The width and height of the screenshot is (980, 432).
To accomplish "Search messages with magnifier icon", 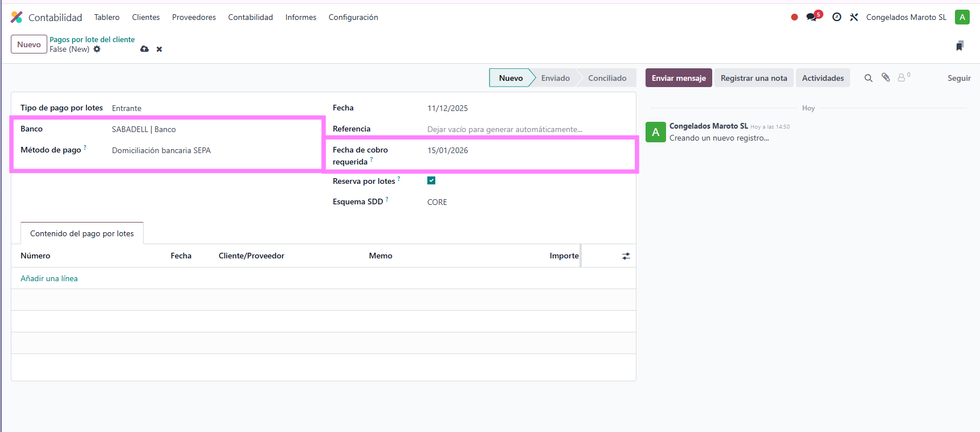I will pos(868,78).
